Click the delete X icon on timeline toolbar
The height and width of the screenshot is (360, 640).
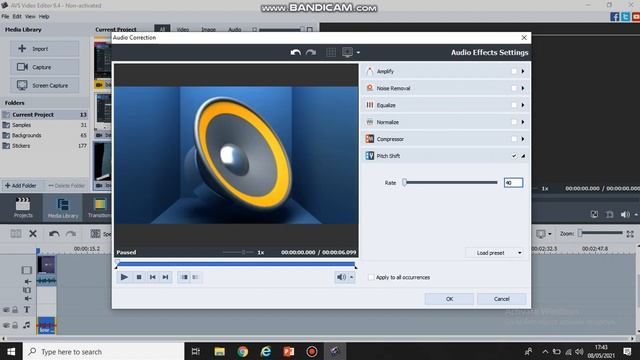point(33,233)
